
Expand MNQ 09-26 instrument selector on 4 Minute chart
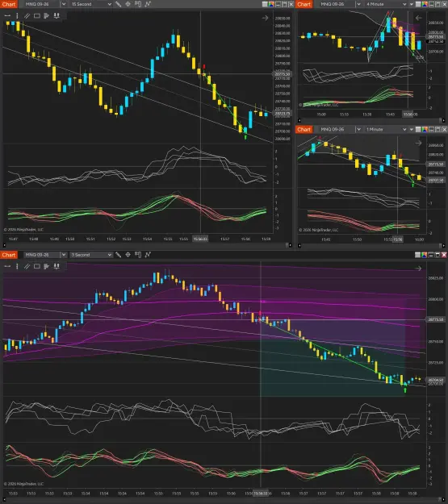click(x=358, y=4)
